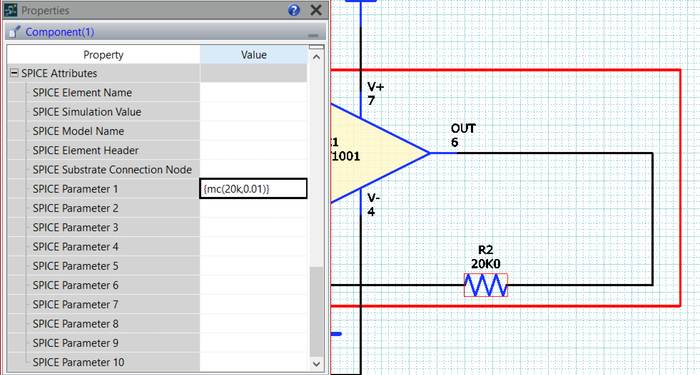The height and width of the screenshot is (375, 700).
Task: Select the SPICE Parameter 2 row
Action: point(157,208)
